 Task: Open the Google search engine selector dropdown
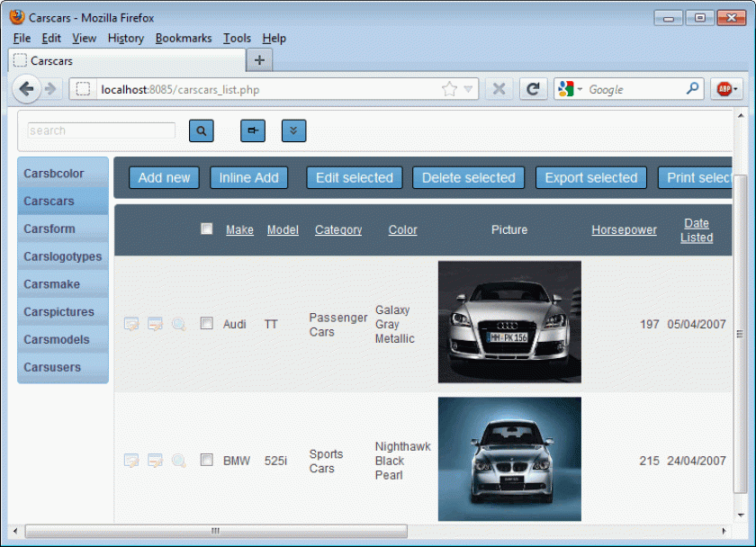[580, 89]
